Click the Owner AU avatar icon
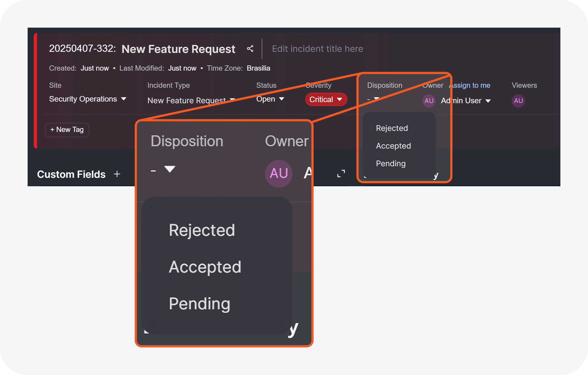This screenshot has width=588, height=375. coord(429,101)
